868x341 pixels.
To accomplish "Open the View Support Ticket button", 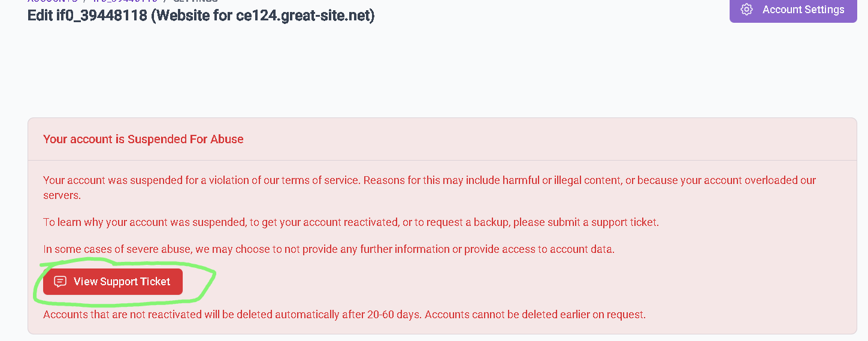I will (113, 282).
